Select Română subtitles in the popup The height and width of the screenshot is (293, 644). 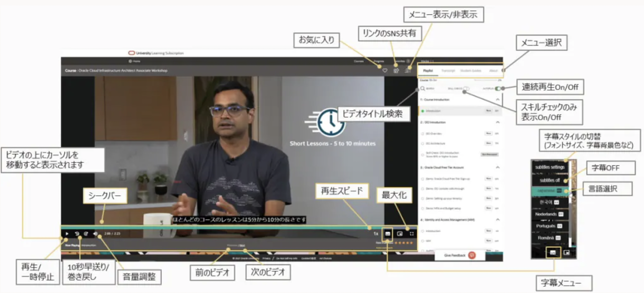point(549,238)
